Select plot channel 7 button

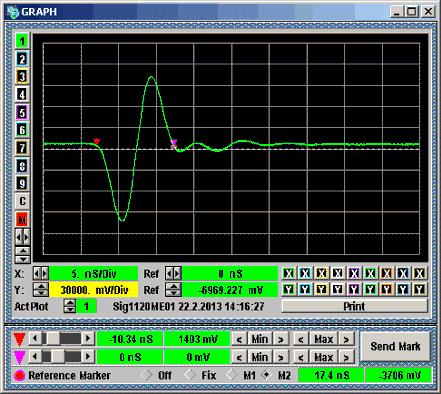pyautogui.click(x=22, y=148)
